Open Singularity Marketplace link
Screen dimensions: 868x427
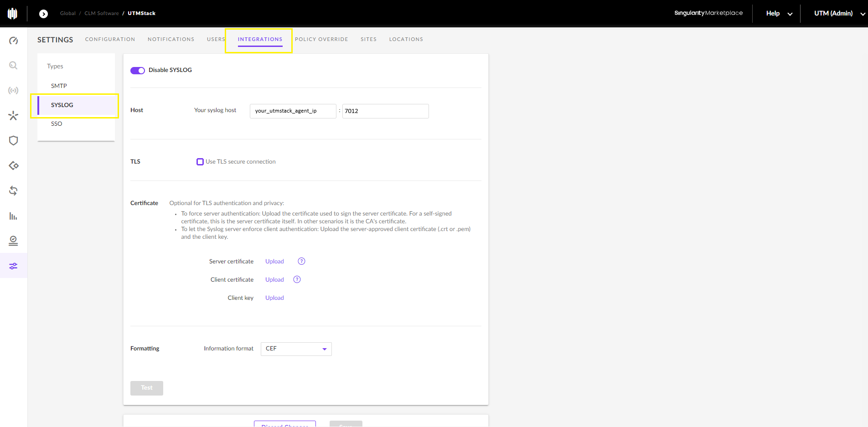tap(708, 13)
